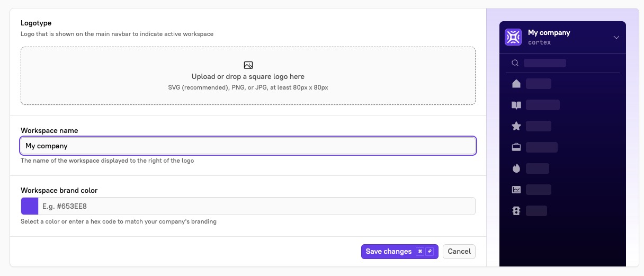The width and height of the screenshot is (644, 276).
Task: Click the image upload icon in logo dropzone
Action: pos(248,65)
